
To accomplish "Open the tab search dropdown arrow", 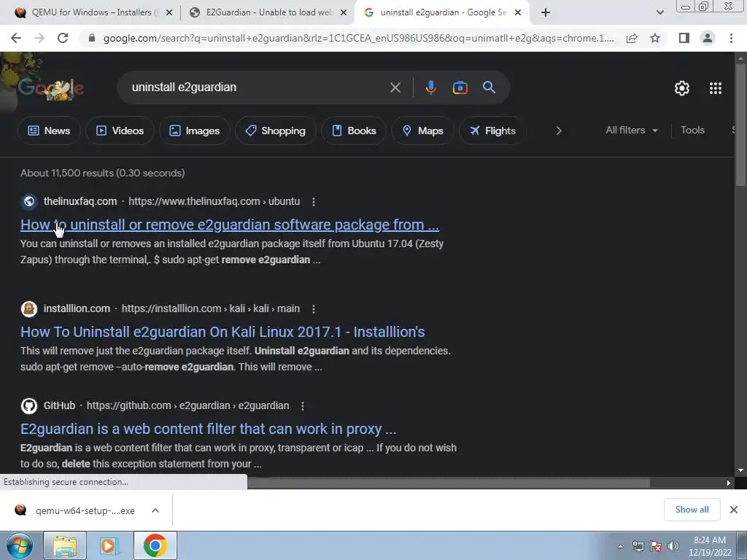I will (659, 12).
